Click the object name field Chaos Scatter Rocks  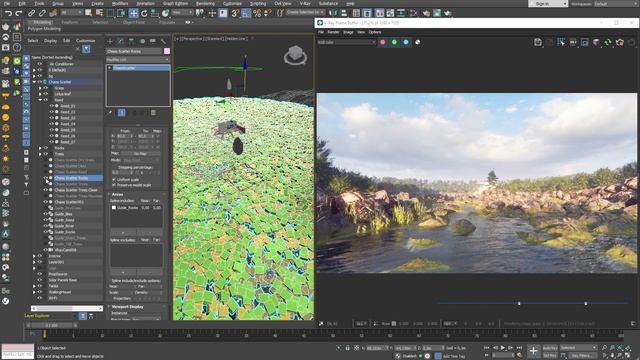[x=134, y=51]
